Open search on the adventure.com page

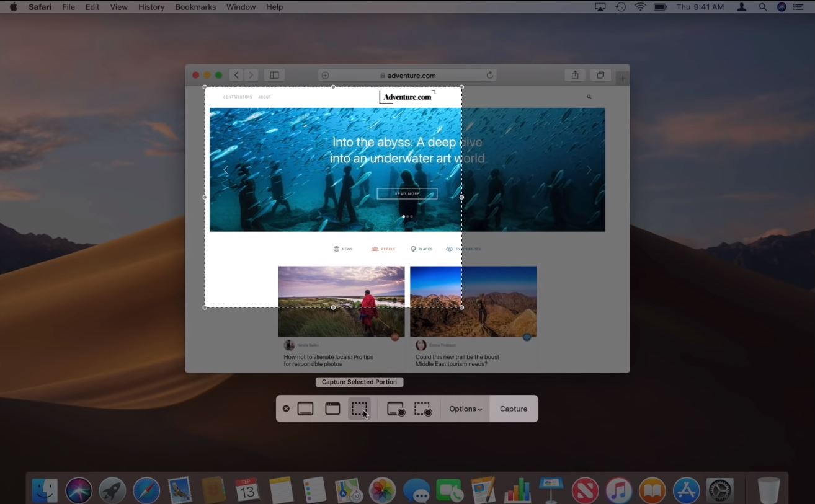[589, 97]
